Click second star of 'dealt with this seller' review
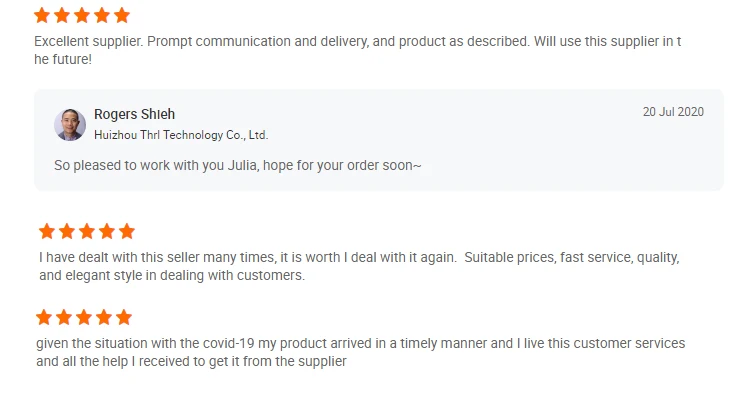This screenshot has height=400, width=750. click(x=67, y=232)
